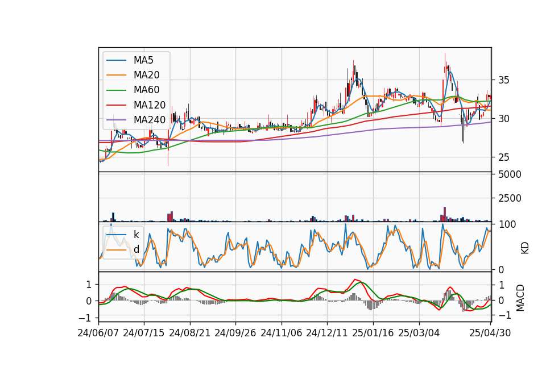Click the 24/08/21 date label
This screenshot has height=392, width=546.
pyautogui.click(x=190, y=333)
